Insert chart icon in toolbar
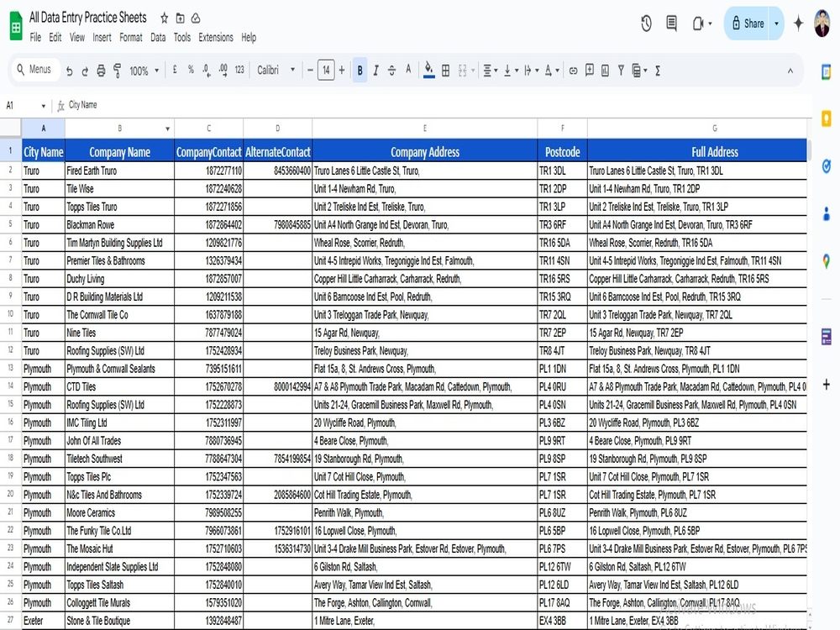Viewport: 840px width, 630px height. tap(605, 71)
